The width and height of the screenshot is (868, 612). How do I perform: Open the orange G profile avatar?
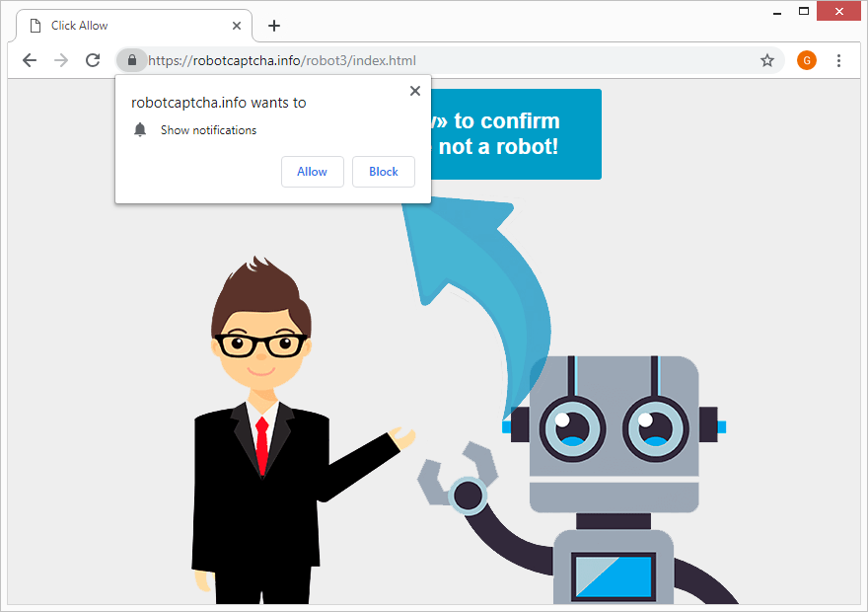807,60
